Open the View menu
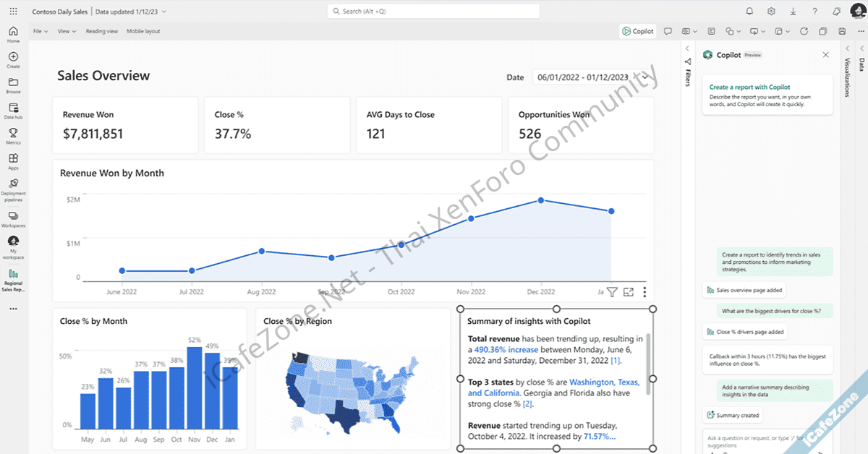 [67, 31]
